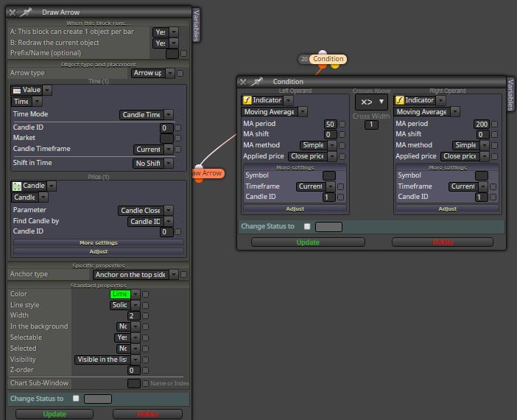Pin the Condition panel

click(257, 82)
